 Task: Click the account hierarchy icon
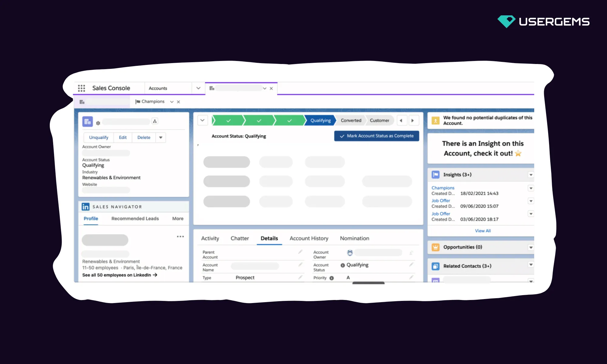(155, 121)
